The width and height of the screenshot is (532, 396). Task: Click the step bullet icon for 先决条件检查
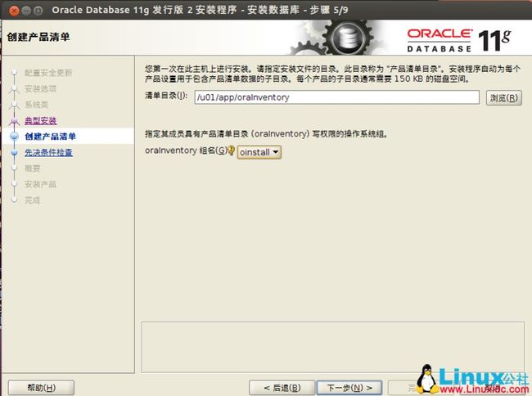tap(14, 152)
